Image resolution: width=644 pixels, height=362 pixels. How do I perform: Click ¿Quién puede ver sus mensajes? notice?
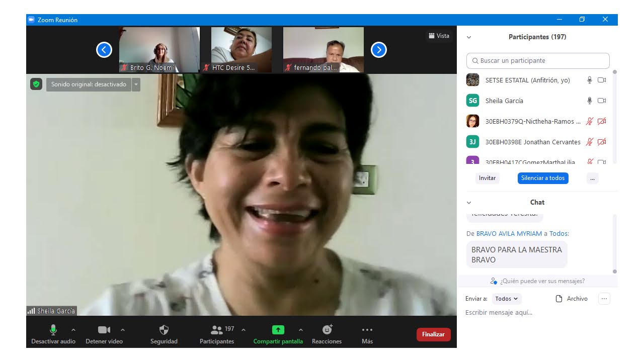click(537, 281)
